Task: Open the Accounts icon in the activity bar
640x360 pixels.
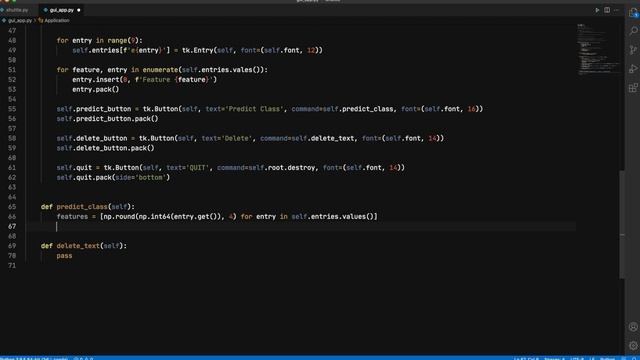Action: 633,327
